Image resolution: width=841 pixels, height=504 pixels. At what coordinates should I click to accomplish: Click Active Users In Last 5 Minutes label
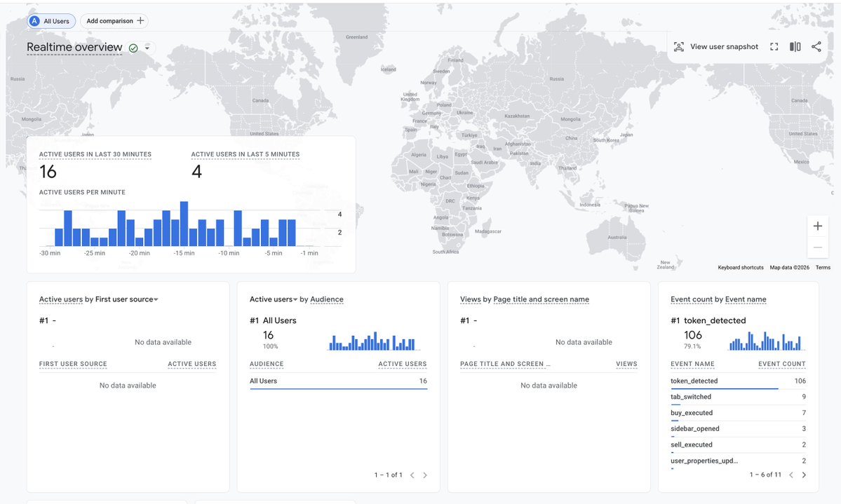(x=245, y=154)
